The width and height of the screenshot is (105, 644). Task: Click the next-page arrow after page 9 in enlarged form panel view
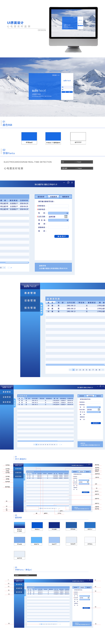pos(4,268)
